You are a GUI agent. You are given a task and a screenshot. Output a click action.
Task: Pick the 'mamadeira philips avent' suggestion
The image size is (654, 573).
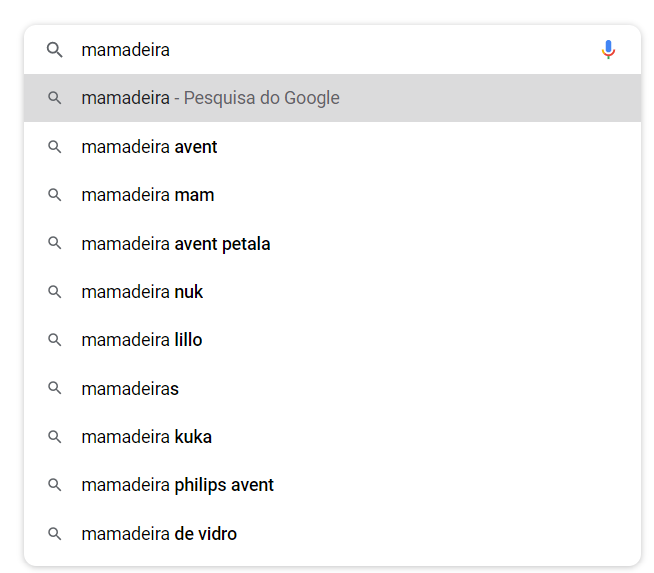[178, 485]
